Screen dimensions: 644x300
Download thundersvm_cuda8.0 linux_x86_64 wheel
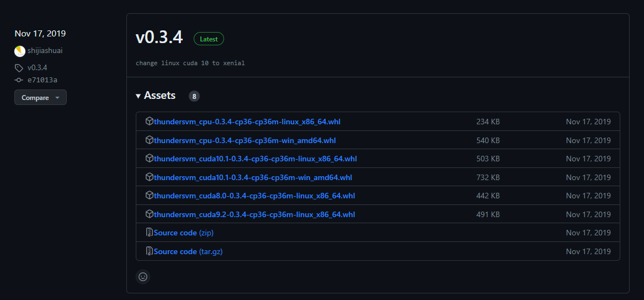pyautogui.click(x=254, y=196)
